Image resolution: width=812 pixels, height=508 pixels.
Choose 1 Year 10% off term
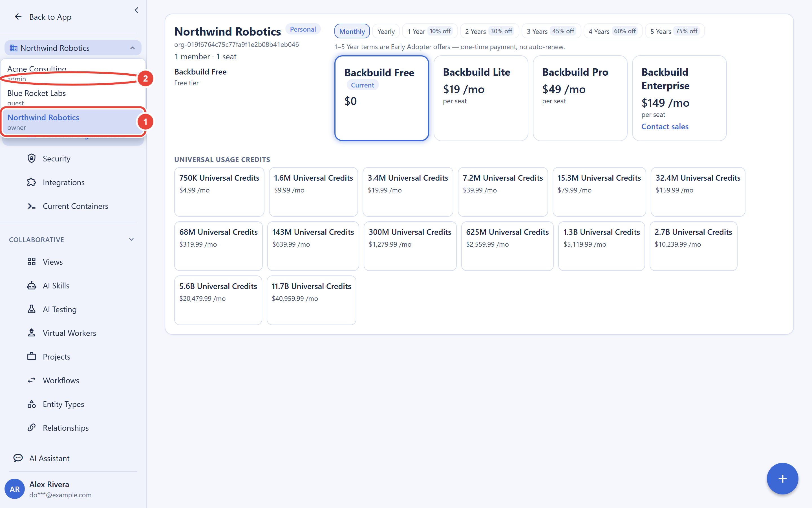(430, 31)
